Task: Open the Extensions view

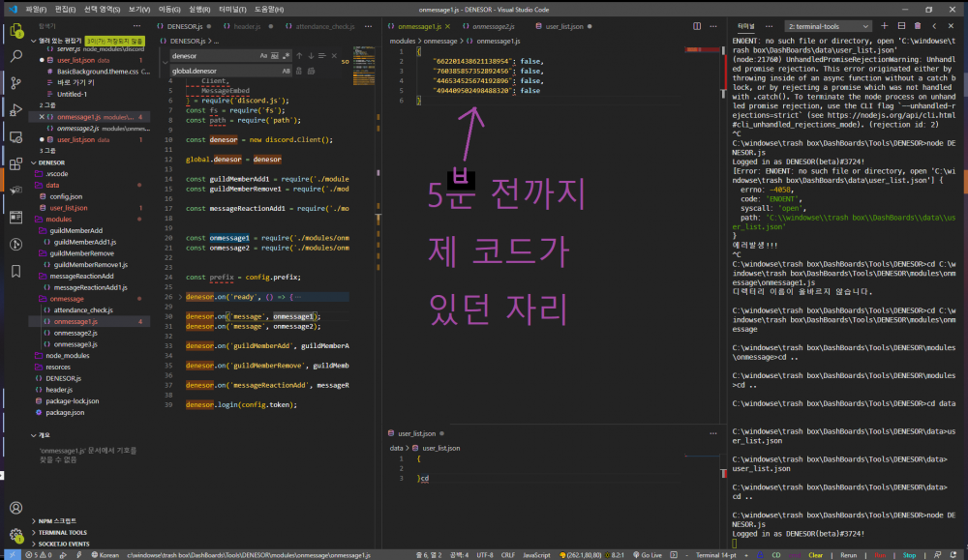Action: pyautogui.click(x=16, y=163)
